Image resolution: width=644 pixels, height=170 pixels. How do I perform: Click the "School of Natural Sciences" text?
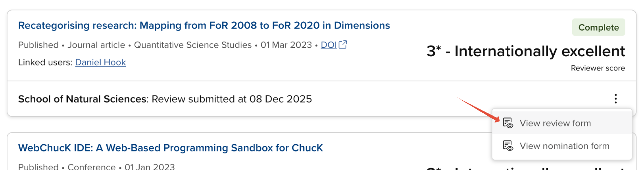(82, 99)
